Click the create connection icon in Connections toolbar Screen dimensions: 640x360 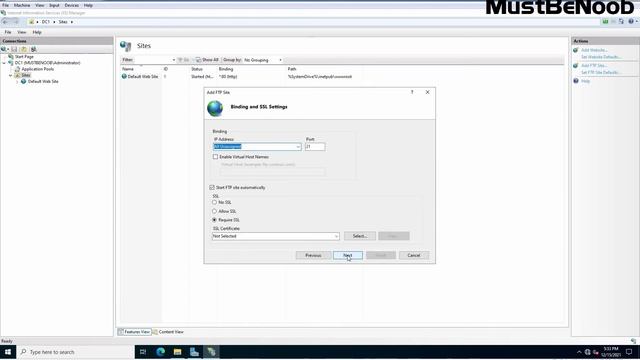4,49
